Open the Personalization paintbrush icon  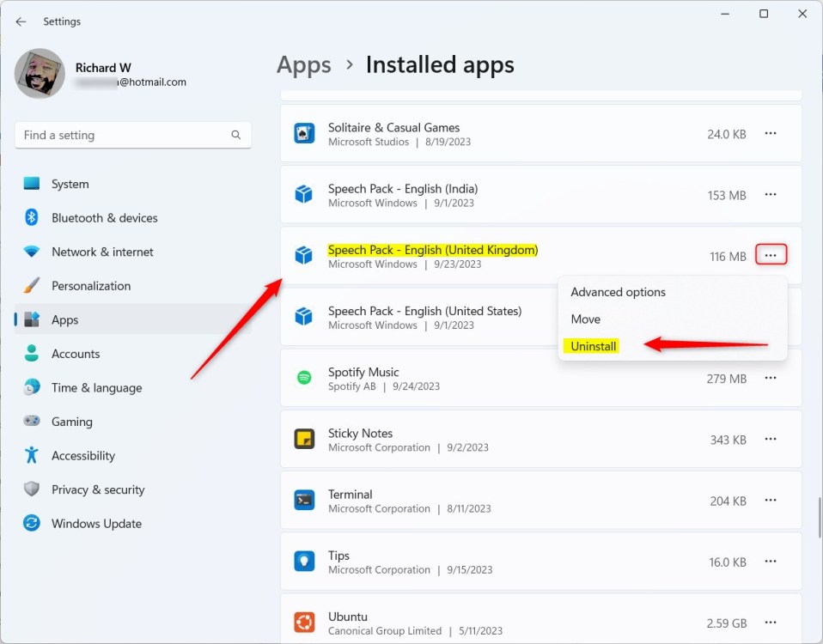coord(32,285)
